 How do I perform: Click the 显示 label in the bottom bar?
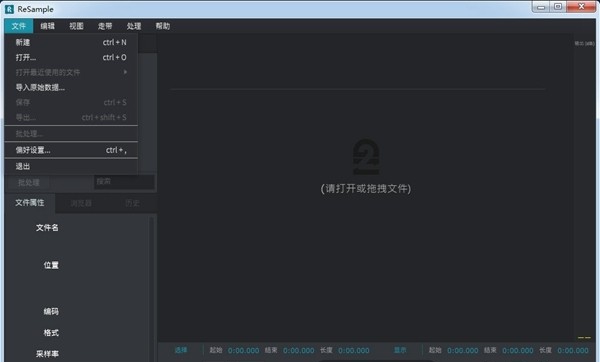pyautogui.click(x=400, y=350)
